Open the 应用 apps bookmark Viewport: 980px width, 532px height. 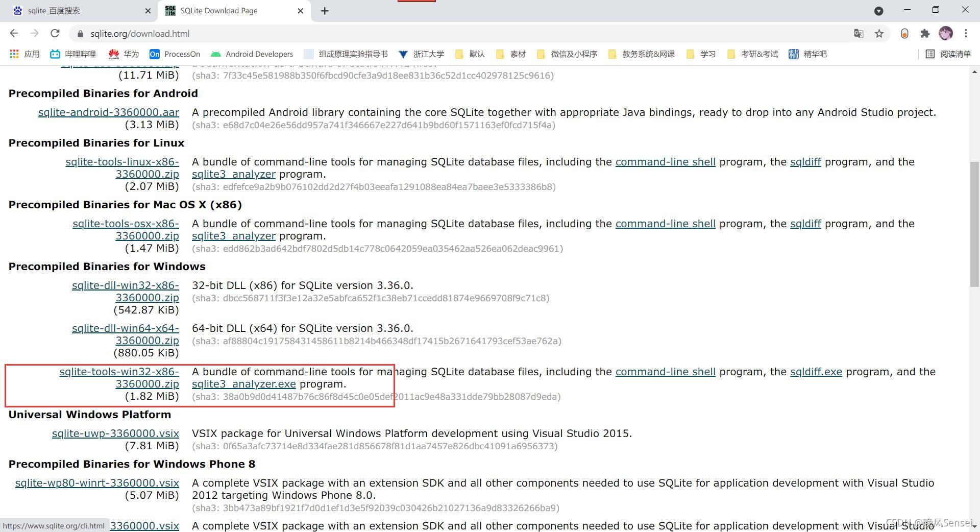(x=24, y=54)
